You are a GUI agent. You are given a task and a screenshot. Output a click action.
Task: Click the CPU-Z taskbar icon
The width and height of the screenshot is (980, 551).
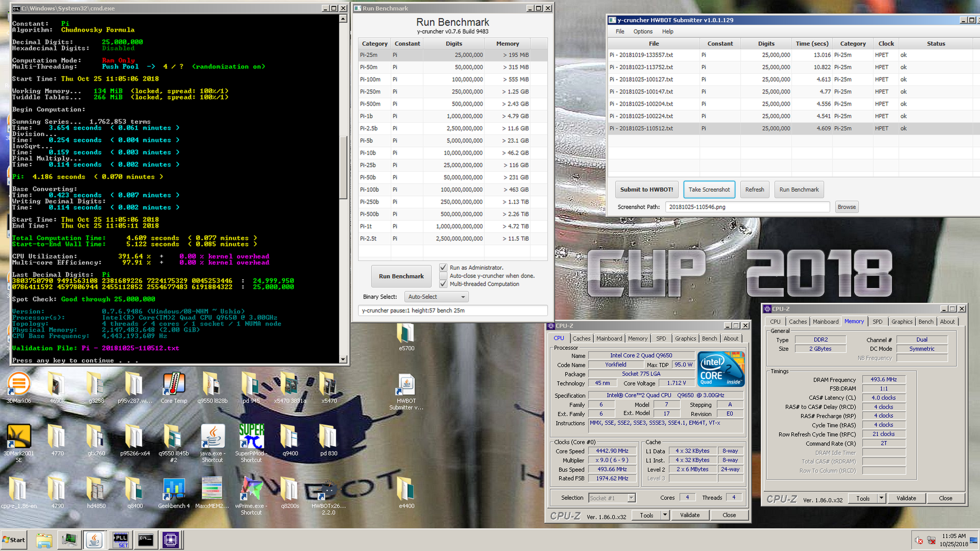[170, 540]
